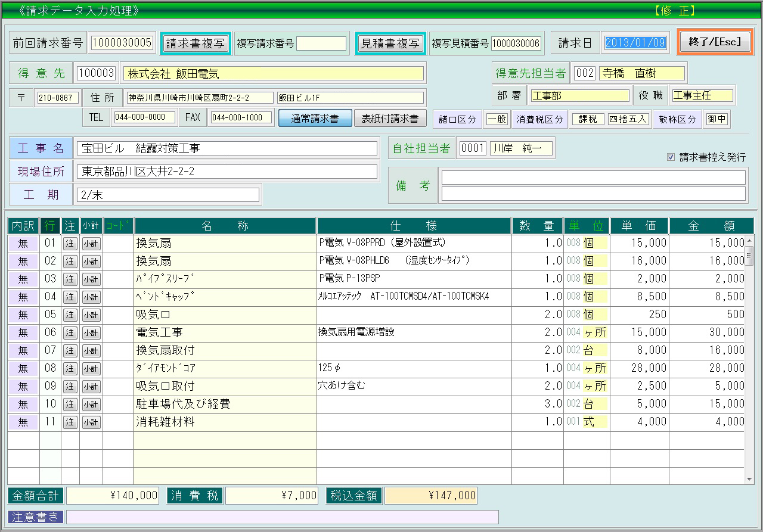The image size is (763, 532).
Task: Click the 消費税 value ¥7,000
Action: point(272,496)
